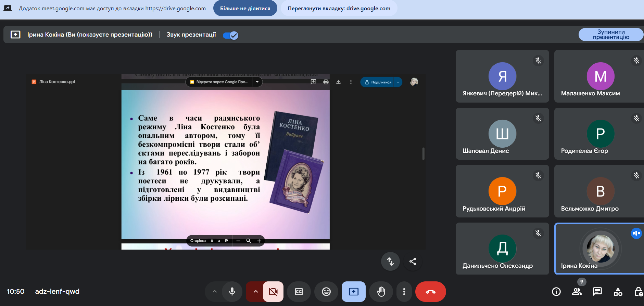This screenshot has height=306, width=644.
Task: Expand the video settings arrow
Action: click(255, 292)
